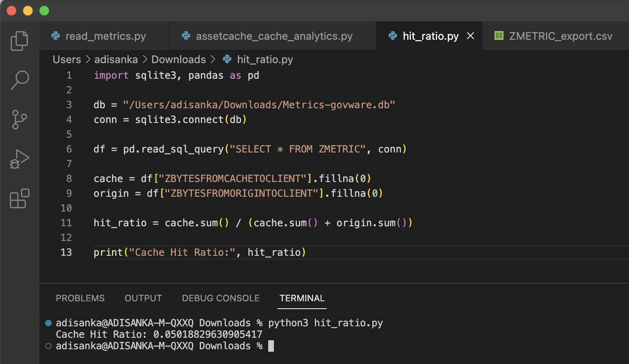Expand the chevron after adisanka in breadcrumbs
629x364 pixels.
(144, 59)
